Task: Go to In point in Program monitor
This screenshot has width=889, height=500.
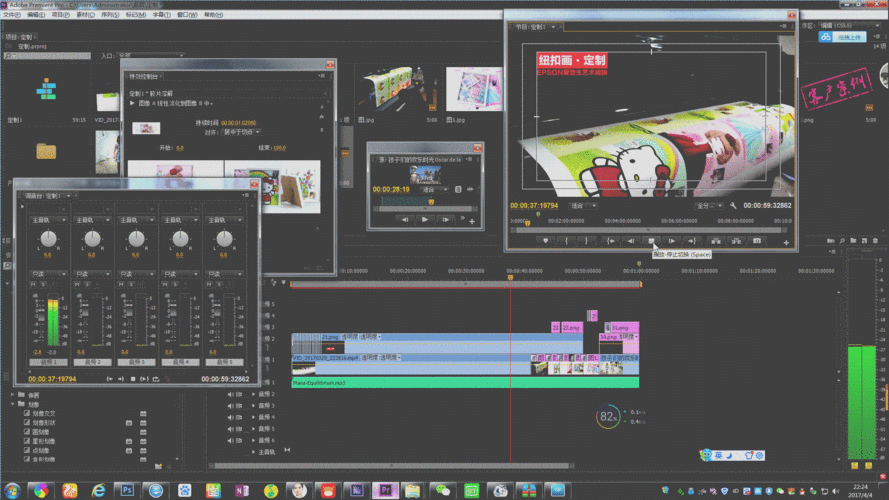Action: click(611, 241)
